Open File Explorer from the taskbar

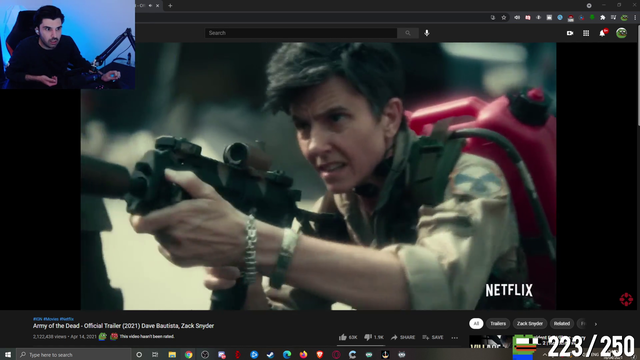coord(172,355)
